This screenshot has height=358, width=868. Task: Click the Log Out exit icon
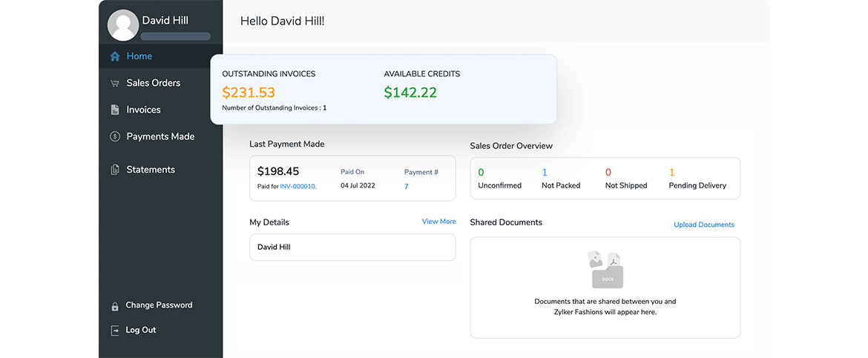(115, 331)
